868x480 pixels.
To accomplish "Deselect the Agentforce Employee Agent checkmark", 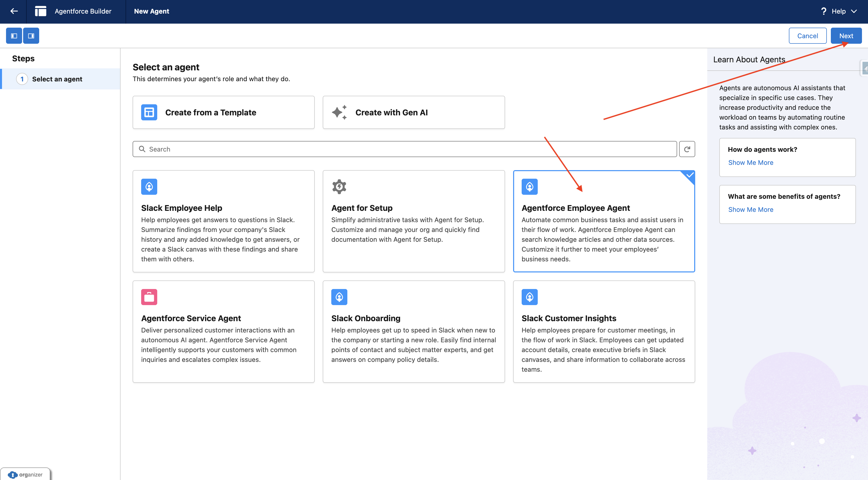I will click(x=689, y=176).
